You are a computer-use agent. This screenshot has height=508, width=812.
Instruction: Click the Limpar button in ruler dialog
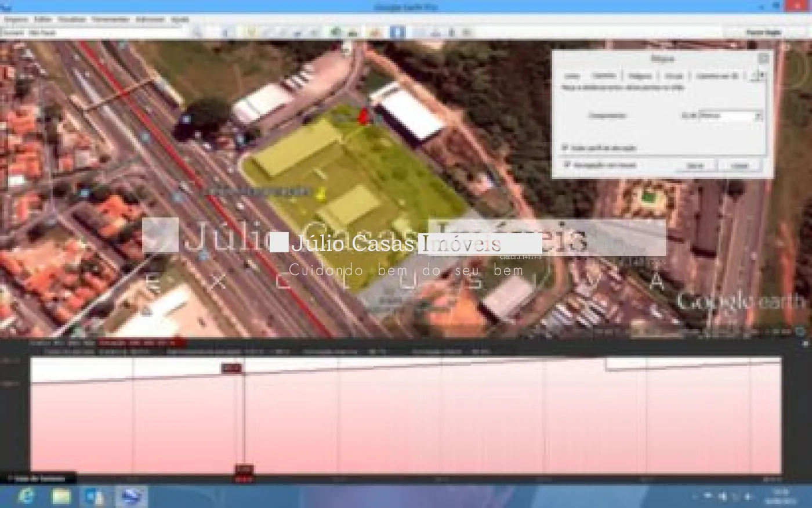tap(739, 165)
